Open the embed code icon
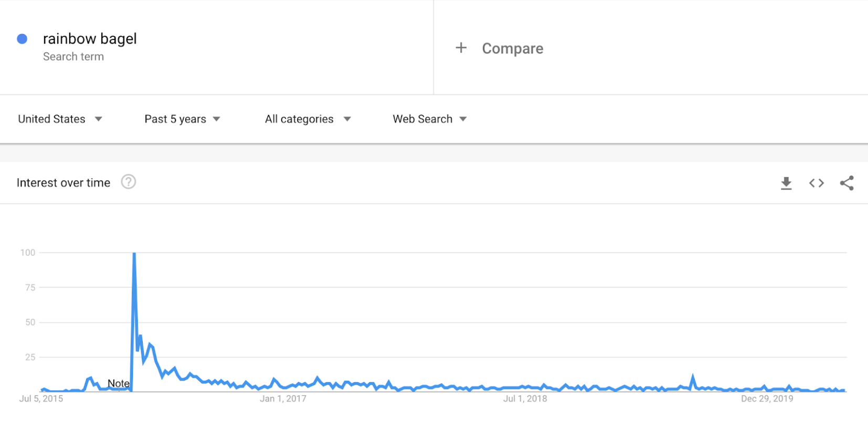Image resolution: width=868 pixels, height=432 pixels. pyautogui.click(x=817, y=183)
